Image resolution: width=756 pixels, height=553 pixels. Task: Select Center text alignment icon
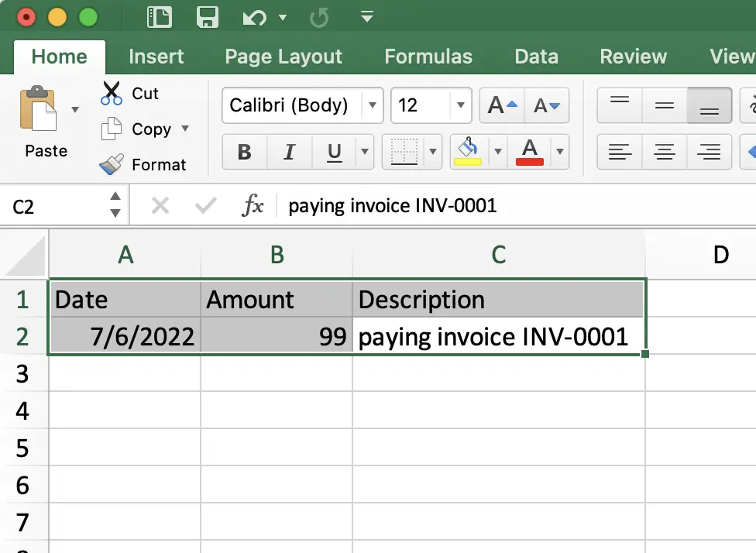(x=665, y=152)
